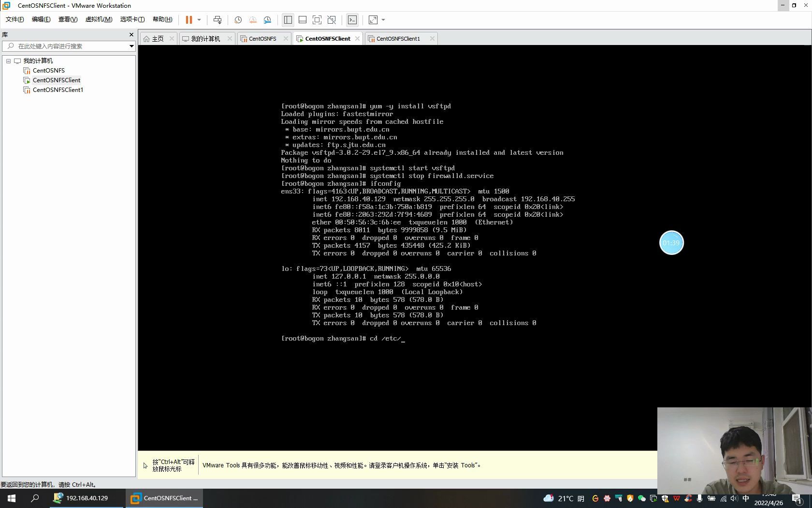Open the 编辑(E) menu
812x508 pixels.
click(41, 19)
